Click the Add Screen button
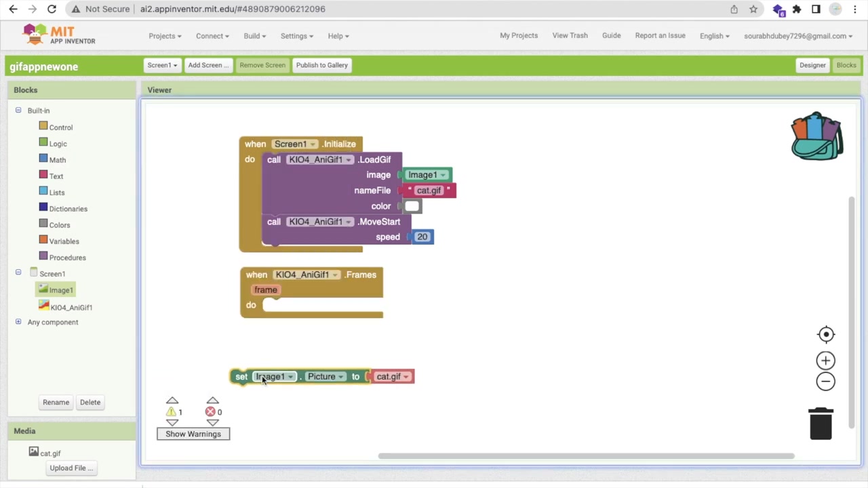The height and width of the screenshot is (488, 868). click(208, 65)
